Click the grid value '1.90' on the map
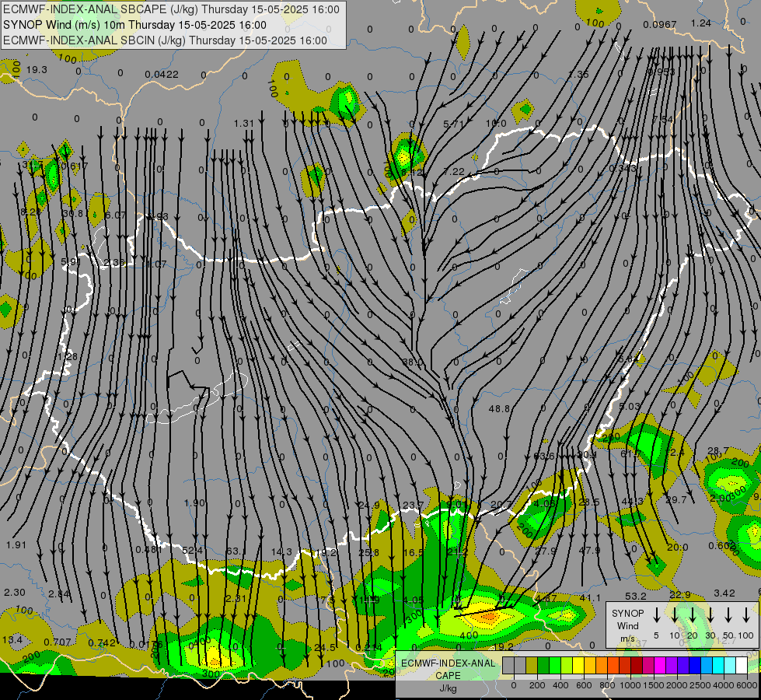The height and width of the screenshot is (700, 761). click(194, 502)
